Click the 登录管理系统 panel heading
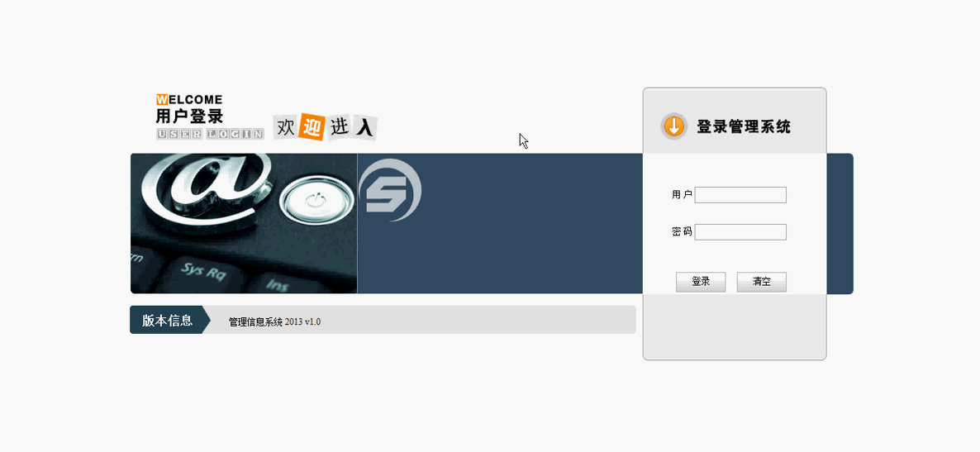The height and width of the screenshot is (452, 980). (744, 127)
